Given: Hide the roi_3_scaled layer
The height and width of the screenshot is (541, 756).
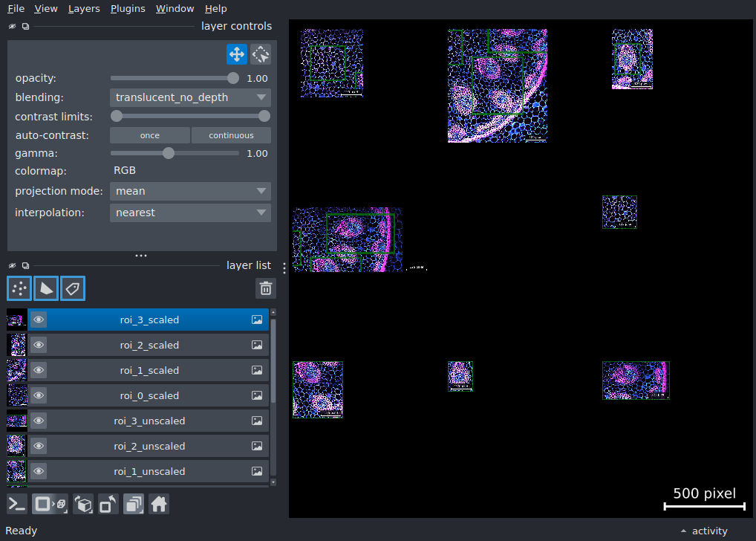Looking at the screenshot, I should [x=39, y=320].
